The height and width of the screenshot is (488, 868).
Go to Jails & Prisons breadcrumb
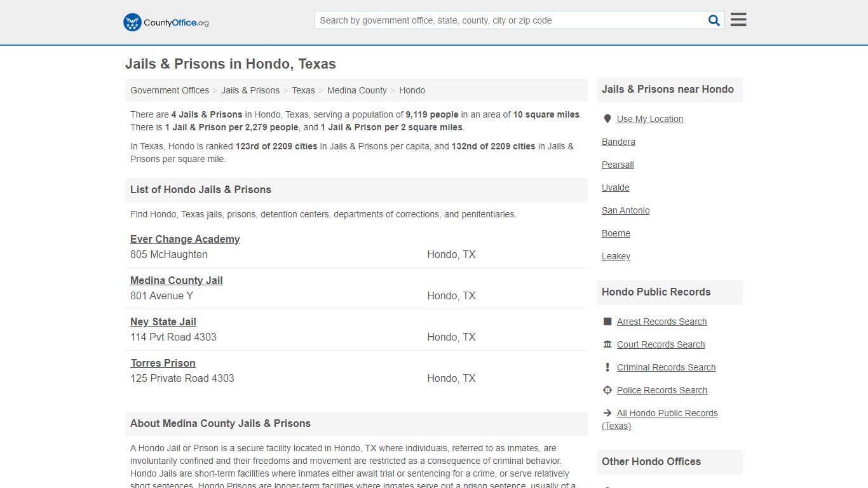[x=250, y=90]
